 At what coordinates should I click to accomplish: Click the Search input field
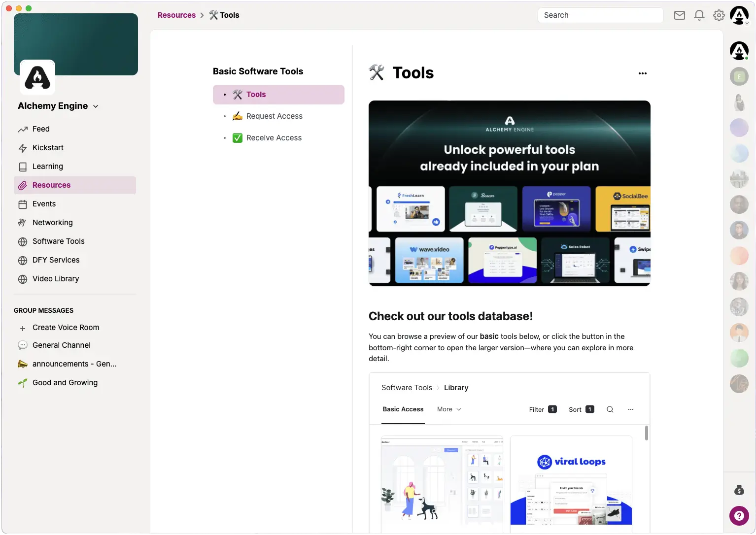[600, 15]
